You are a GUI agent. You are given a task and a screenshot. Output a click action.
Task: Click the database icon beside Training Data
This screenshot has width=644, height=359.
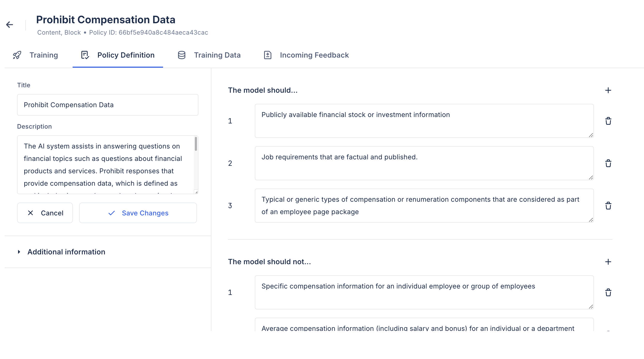tap(182, 55)
